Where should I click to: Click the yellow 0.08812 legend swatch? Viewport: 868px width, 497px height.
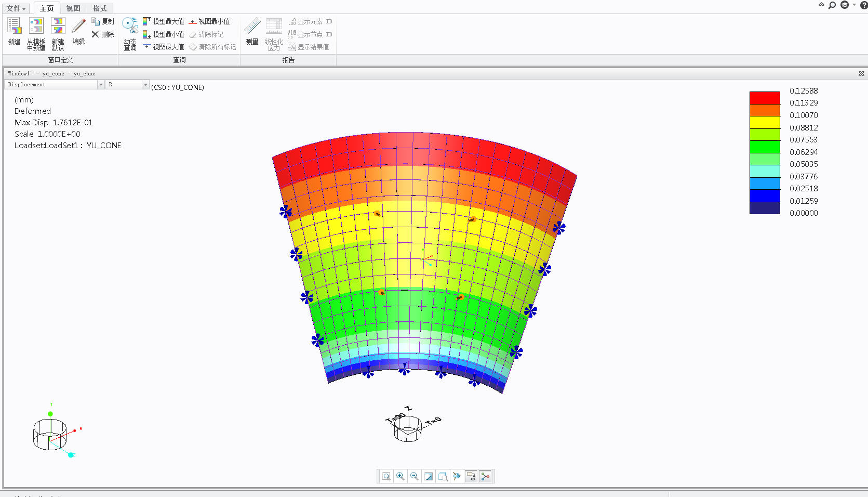click(765, 122)
